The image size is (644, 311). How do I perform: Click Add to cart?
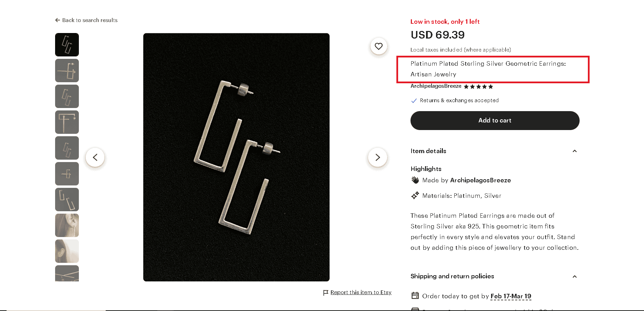[x=495, y=120]
